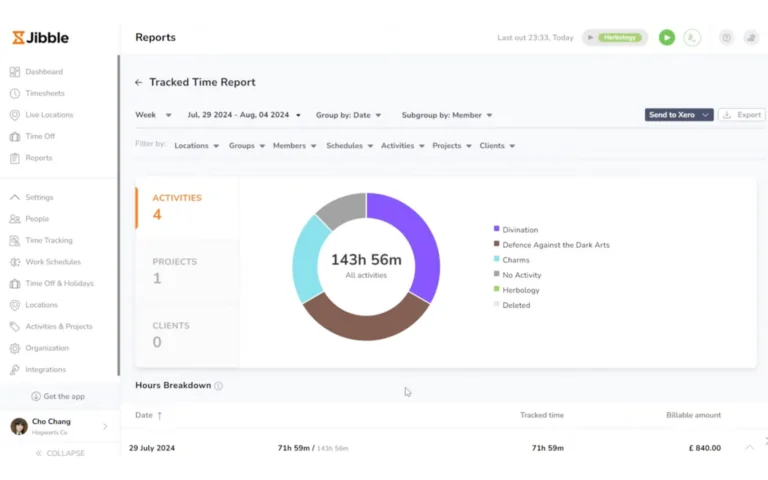Screen dimensions: 768x480
Task: Open the Groups filter dropdown
Action: 247,145
